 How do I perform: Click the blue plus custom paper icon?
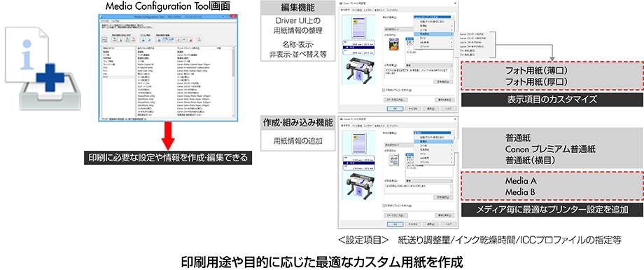coord(143,40)
